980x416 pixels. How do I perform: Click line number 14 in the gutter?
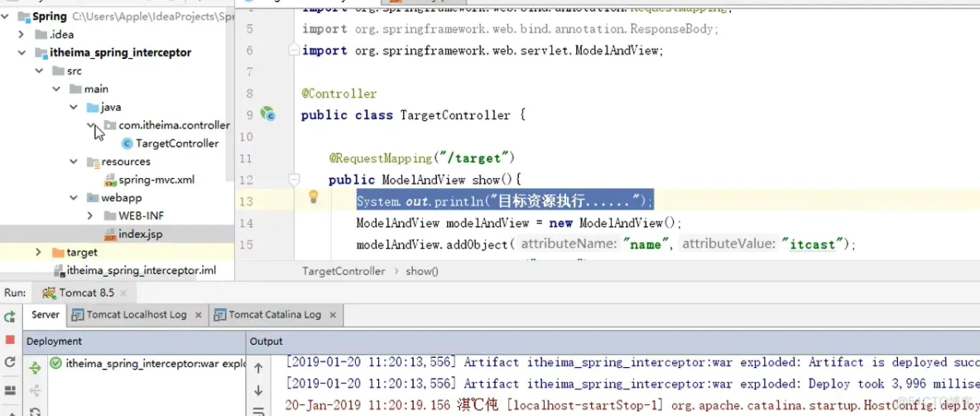point(246,223)
